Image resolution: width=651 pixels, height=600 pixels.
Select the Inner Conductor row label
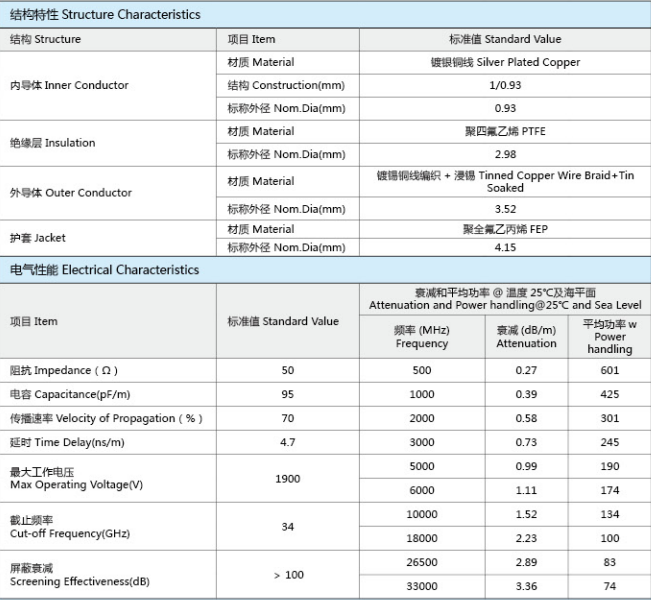pyautogui.click(x=69, y=85)
